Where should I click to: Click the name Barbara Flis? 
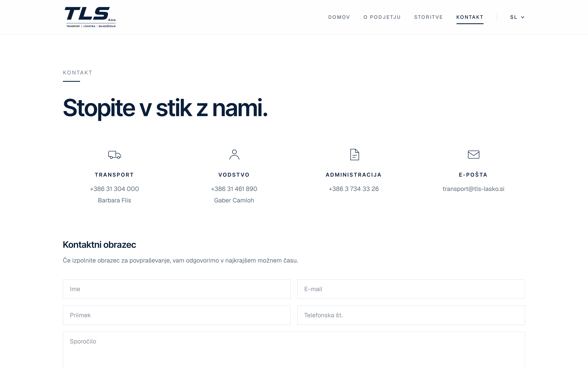(x=115, y=200)
